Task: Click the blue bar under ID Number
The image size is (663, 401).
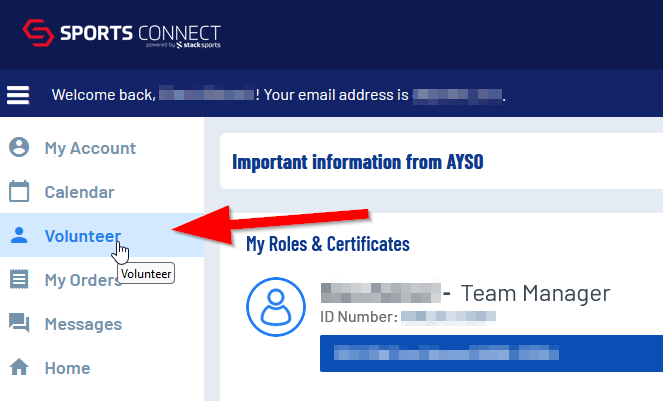Action: click(490, 354)
